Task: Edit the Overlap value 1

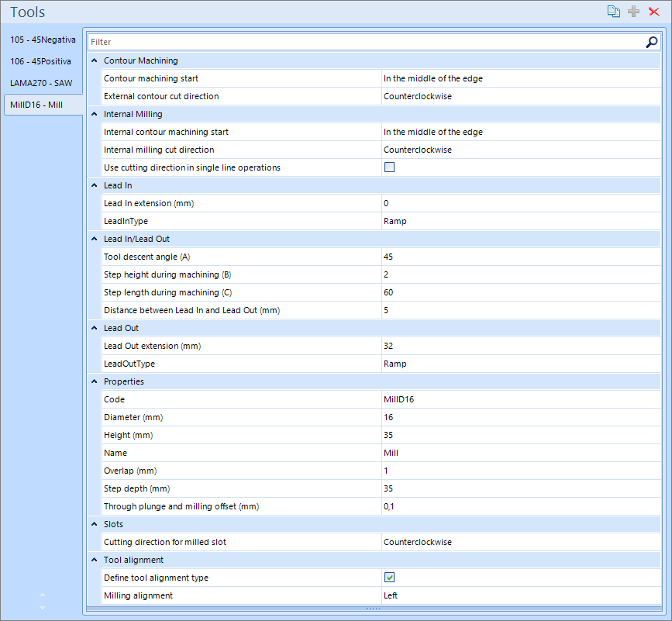Action: coord(521,471)
